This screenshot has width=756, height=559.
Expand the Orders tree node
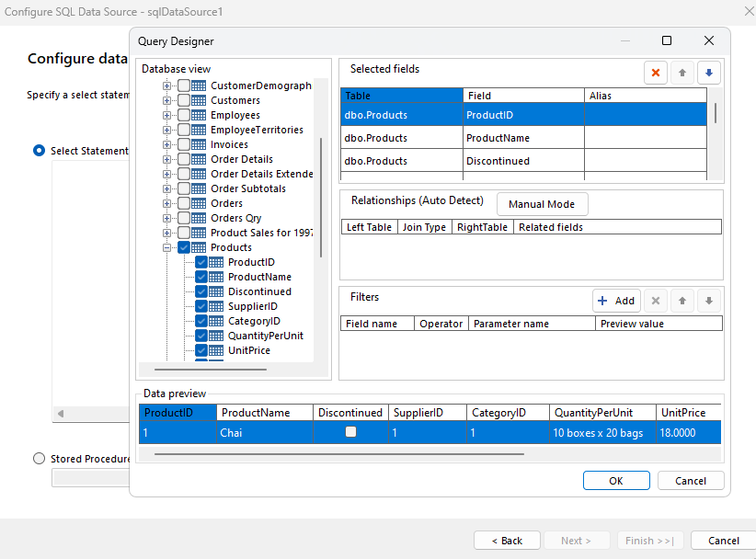coord(167,203)
